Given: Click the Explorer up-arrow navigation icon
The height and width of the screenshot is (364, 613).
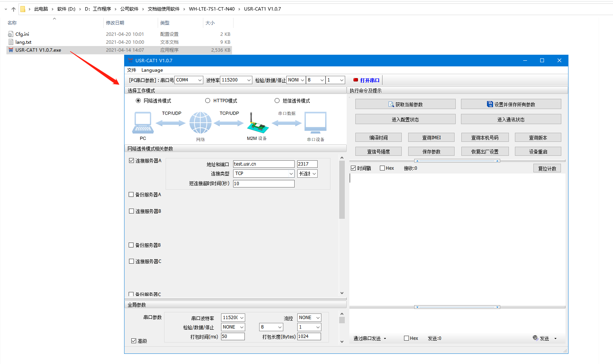Looking at the screenshot, I should click(x=14, y=9).
